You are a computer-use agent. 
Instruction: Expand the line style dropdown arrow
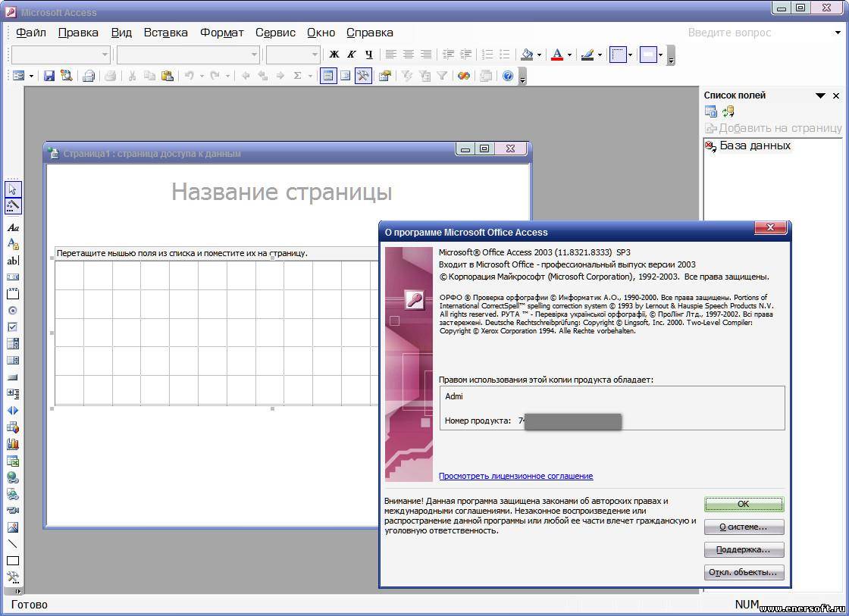coord(630,55)
